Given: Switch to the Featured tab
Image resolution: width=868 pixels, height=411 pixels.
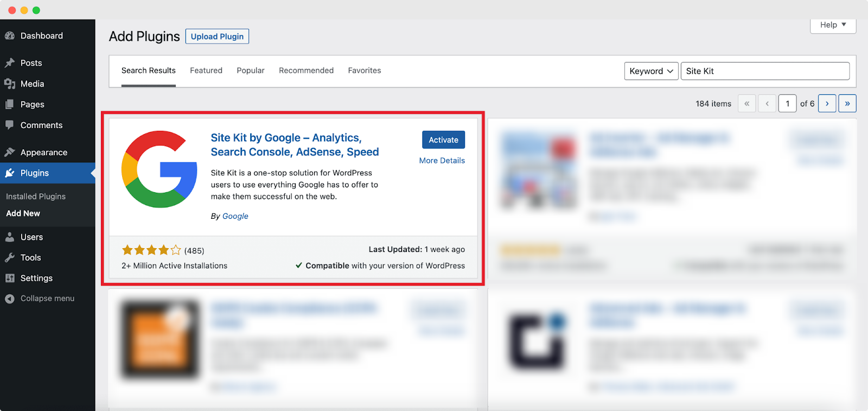Looking at the screenshot, I should pos(206,71).
